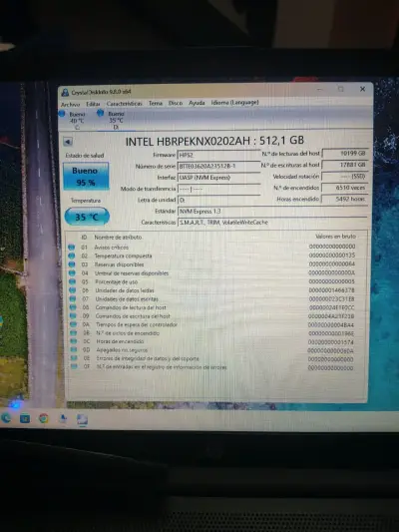Click the status dot for Porcentaje de uso
399x532 pixels.
(72, 281)
